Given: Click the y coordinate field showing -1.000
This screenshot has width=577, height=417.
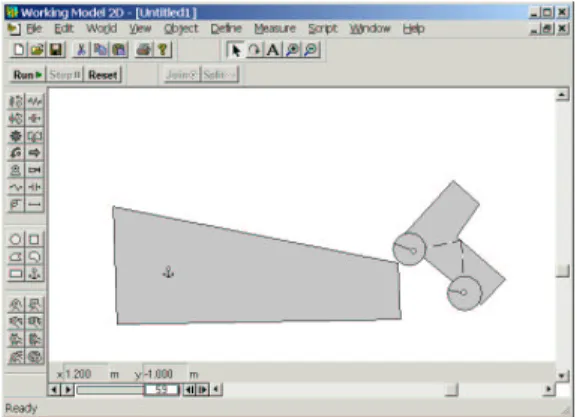Looking at the screenshot, I should [x=165, y=374].
